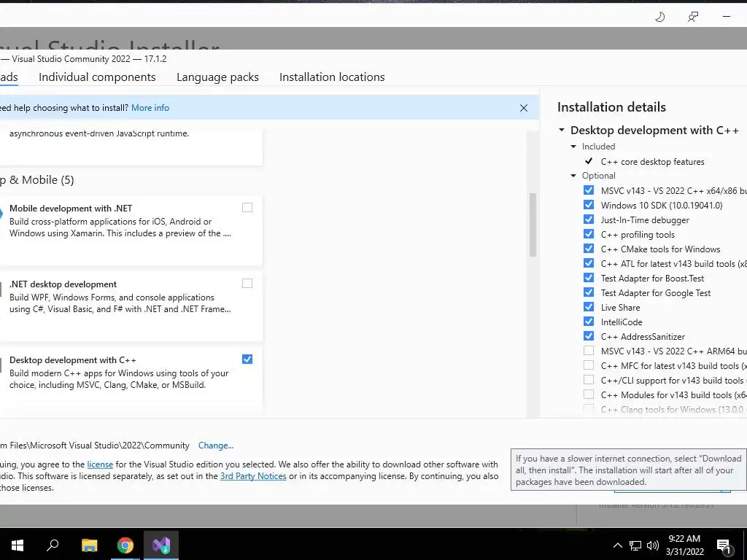747x560 pixels.
Task: Open the license link
Action: pyautogui.click(x=100, y=464)
